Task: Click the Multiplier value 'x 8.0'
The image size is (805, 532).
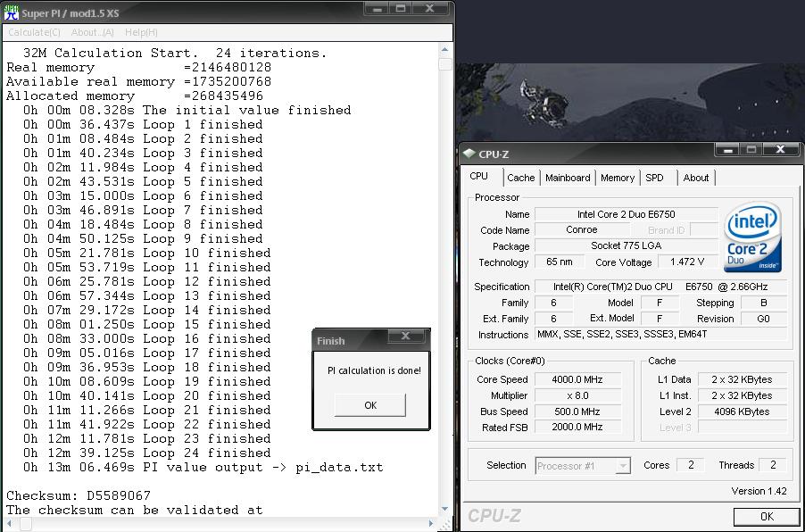Action: [577, 395]
